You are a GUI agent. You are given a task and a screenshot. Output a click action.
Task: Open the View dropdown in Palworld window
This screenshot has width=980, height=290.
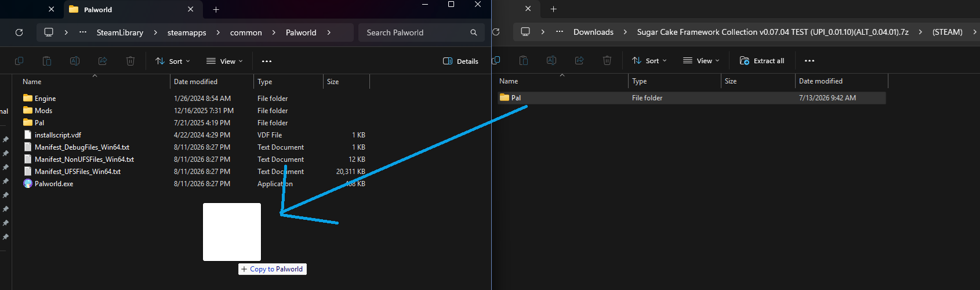point(224,61)
